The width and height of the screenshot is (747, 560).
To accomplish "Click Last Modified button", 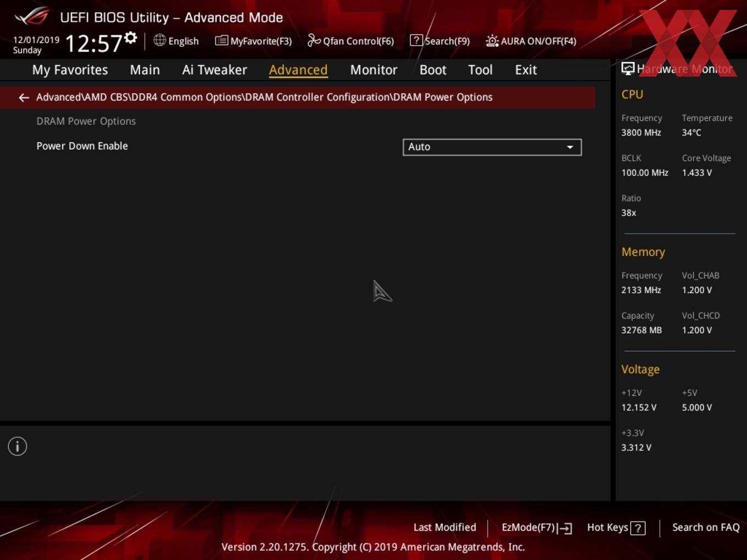I will point(444,528).
